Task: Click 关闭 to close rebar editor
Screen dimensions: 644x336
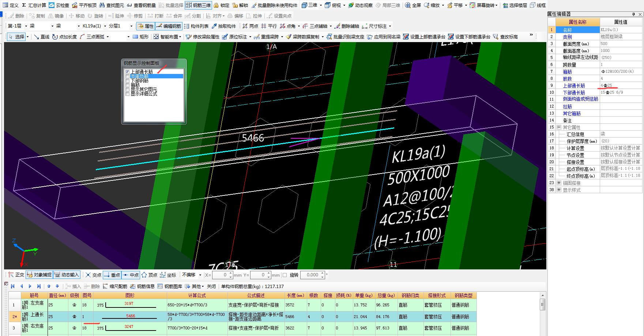Action: pyautogui.click(x=211, y=286)
